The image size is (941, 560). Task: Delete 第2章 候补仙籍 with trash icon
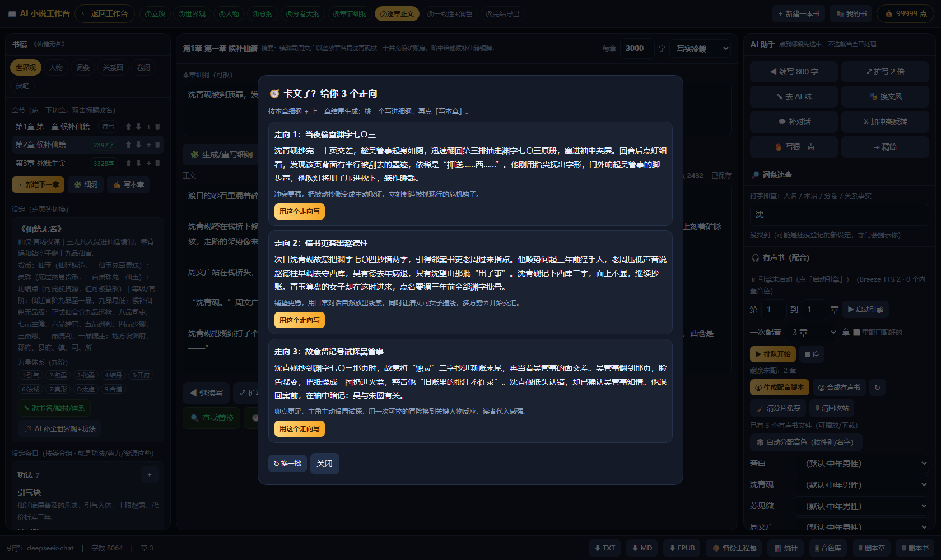pyautogui.click(x=157, y=144)
